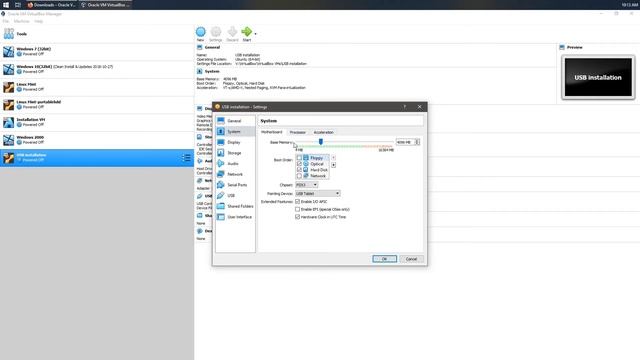
Task: Open the Network category in Settings sidebar
Action: (235, 174)
